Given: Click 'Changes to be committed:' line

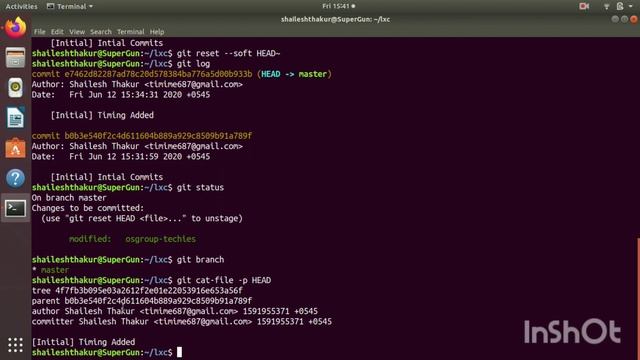Looking at the screenshot, I should (88, 208).
